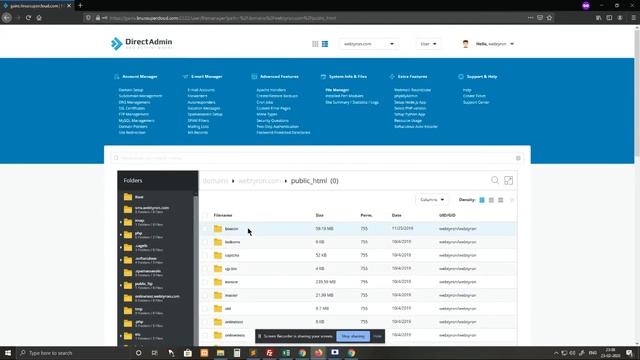640x360 pixels.
Task: Open the Support & Help menu heading
Action: click(x=482, y=76)
